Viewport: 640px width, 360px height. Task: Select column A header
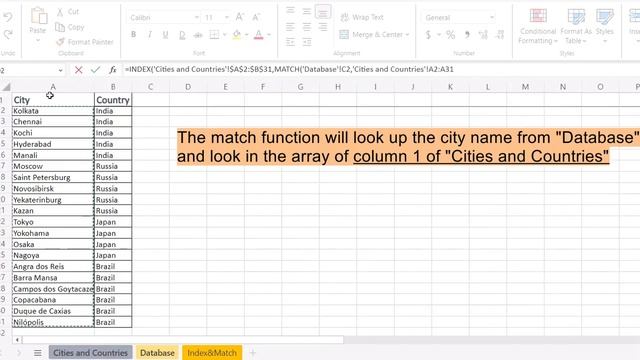(x=53, y=87)
